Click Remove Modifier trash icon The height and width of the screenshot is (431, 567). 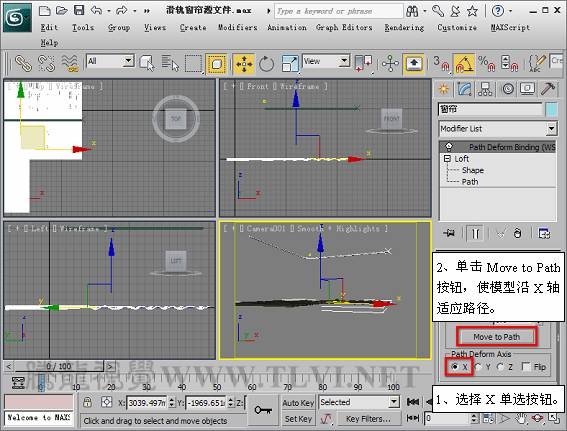click(x=517, y=234)
